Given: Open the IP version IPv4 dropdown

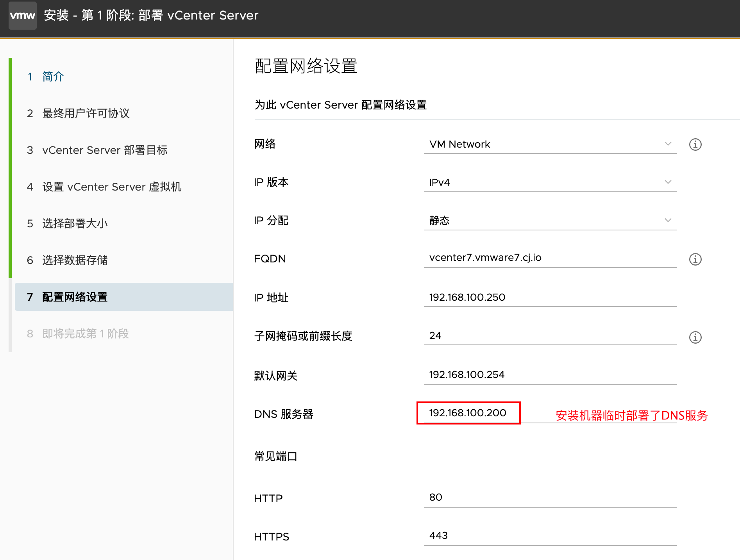Looking at the screenshot, I should pos(550,182).
